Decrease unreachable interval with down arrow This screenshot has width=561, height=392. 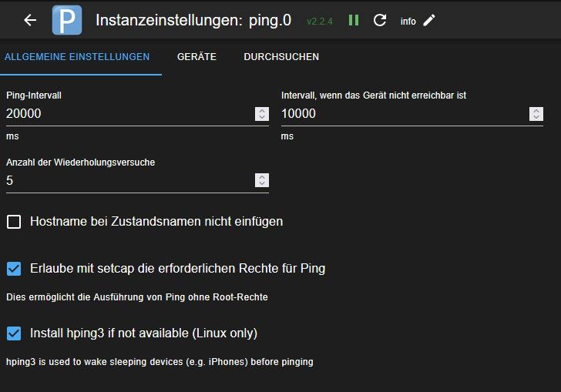click(536, 117)
